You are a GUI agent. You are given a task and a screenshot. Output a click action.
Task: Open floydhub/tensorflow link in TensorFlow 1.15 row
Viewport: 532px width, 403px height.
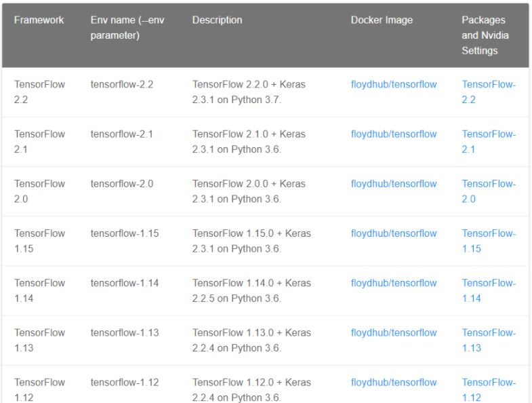394,233
